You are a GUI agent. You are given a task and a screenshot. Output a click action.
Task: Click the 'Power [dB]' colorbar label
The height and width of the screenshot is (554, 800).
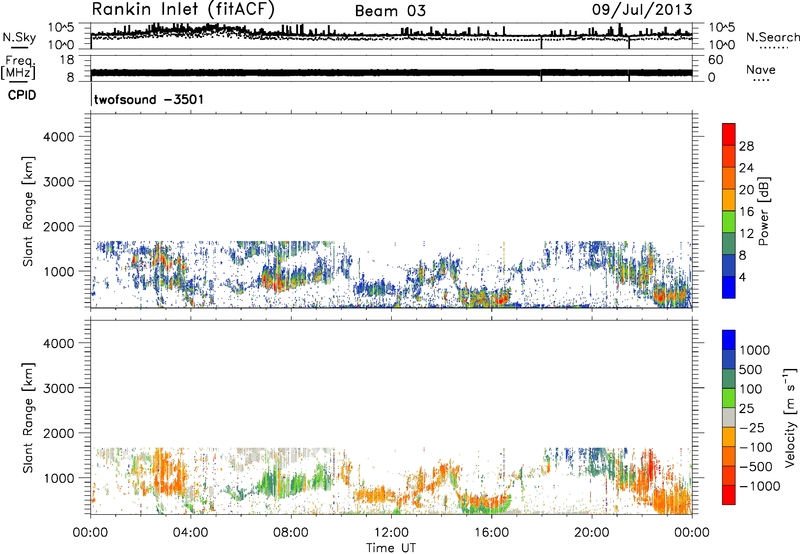click(x=763, y=211)
